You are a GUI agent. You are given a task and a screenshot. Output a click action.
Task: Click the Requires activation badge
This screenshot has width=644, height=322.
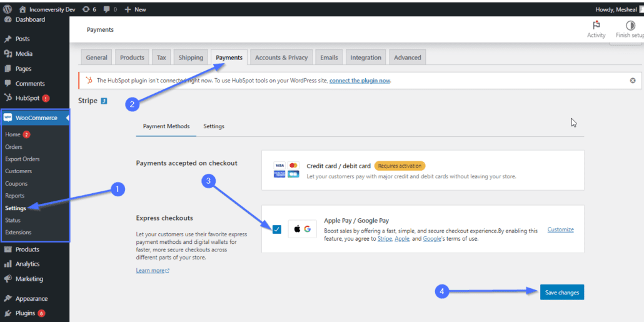400,166
